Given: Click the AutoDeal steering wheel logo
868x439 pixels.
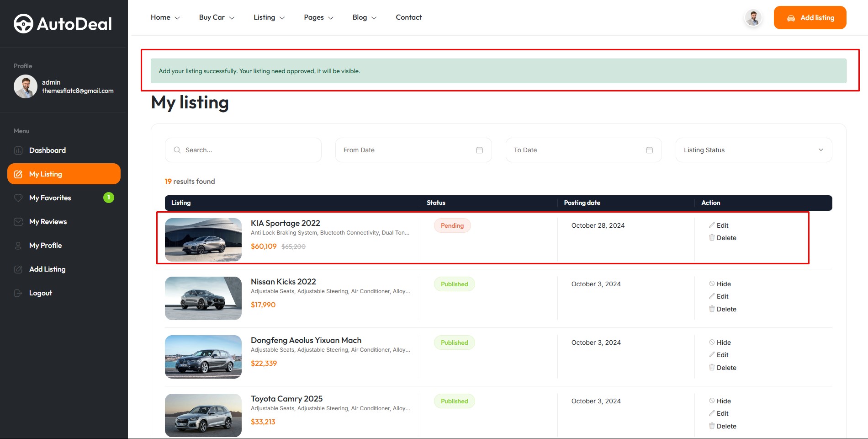Looking at the screenshot, I should [x=23, y=24].
